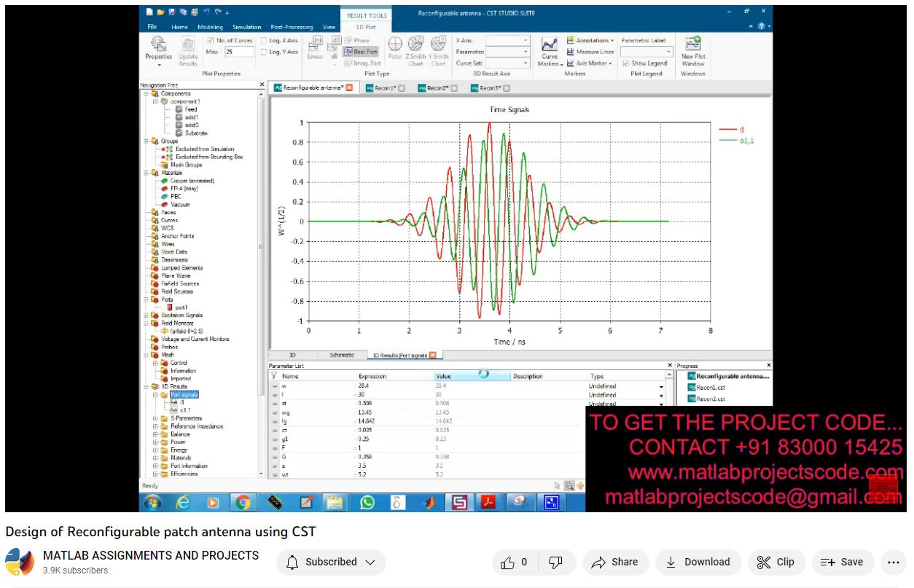The image size is (914, 588).
Task: Select port1 in the navigation tree
Action: (179, 307)
